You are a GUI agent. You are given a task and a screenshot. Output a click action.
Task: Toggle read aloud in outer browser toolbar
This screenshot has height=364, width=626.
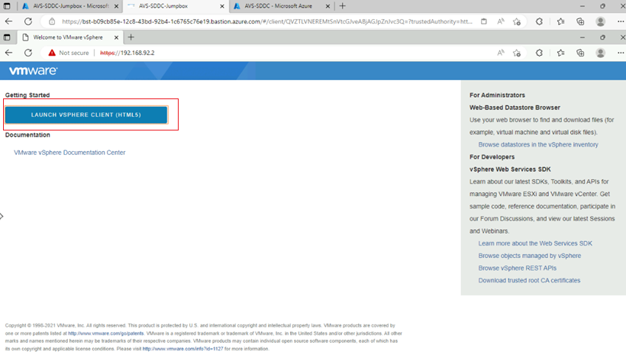pos(501,21)
